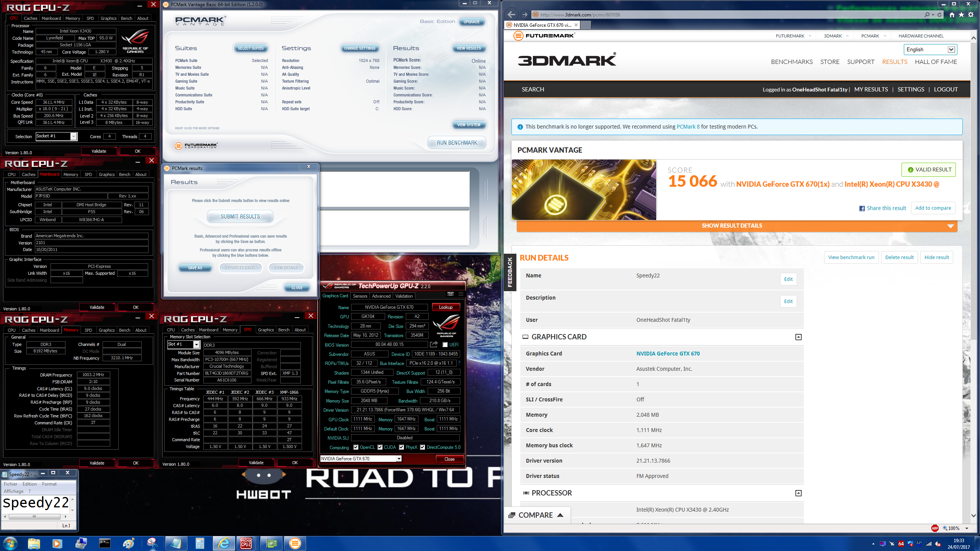Viewport: 980px width, 551px height.
Task: Switch to GPU-Z taskbar icon
Action: coord(271,543)
